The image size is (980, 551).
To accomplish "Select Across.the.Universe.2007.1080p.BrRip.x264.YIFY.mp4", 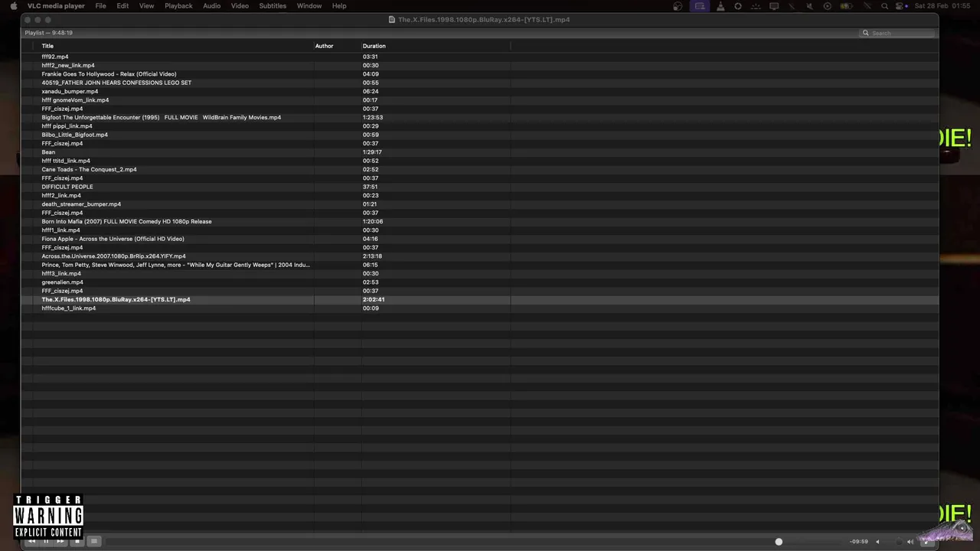I will [113, 256].
